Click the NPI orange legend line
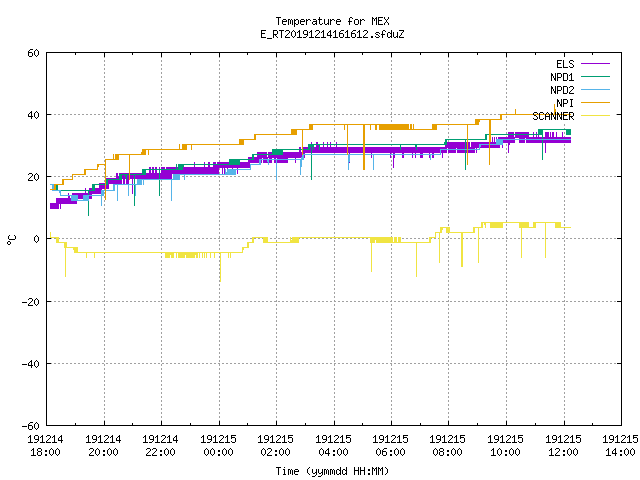Viewport: 640px width, 480px height. point(595,103)
